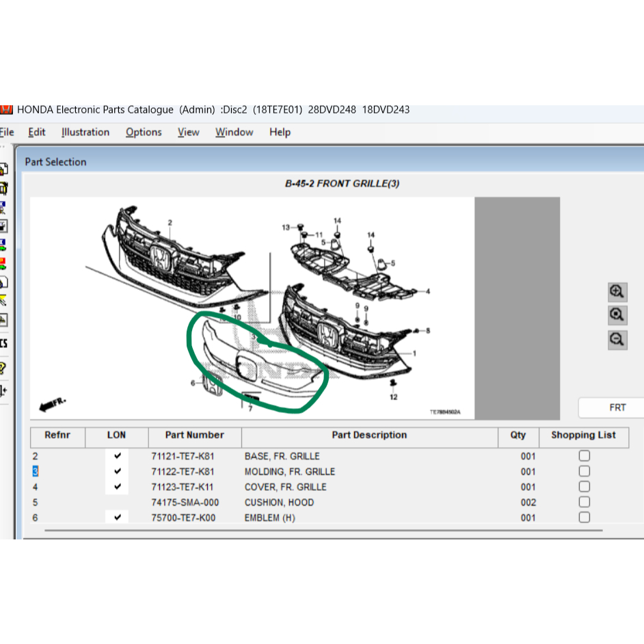644x644 pixels.
Task: Check shopping list box for CUSHION, HOOD
Action: click(x=584, y=502)
